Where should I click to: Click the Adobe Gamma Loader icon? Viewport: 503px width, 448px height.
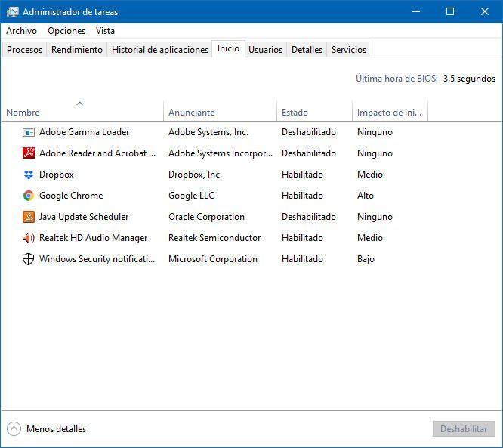[x=29, y=132]
